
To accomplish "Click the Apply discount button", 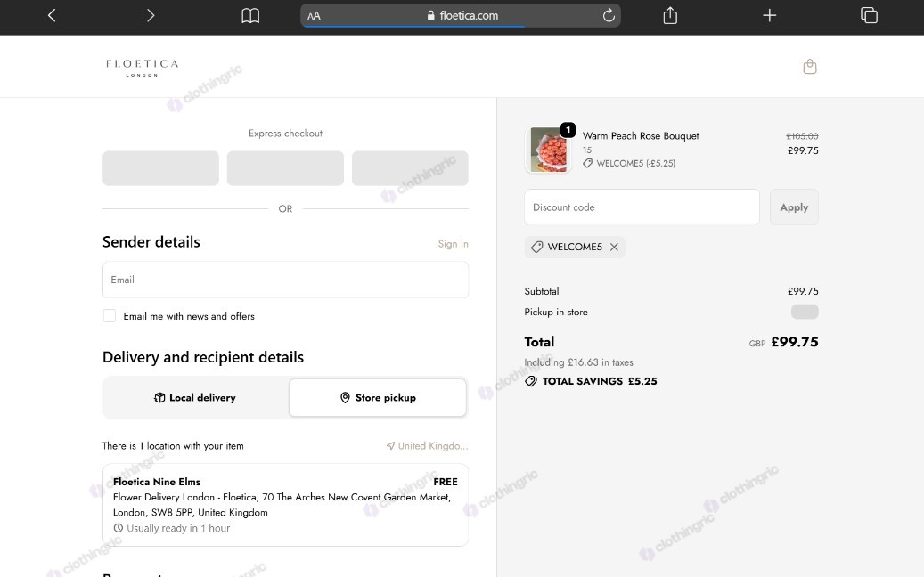I will pos(794,207).
